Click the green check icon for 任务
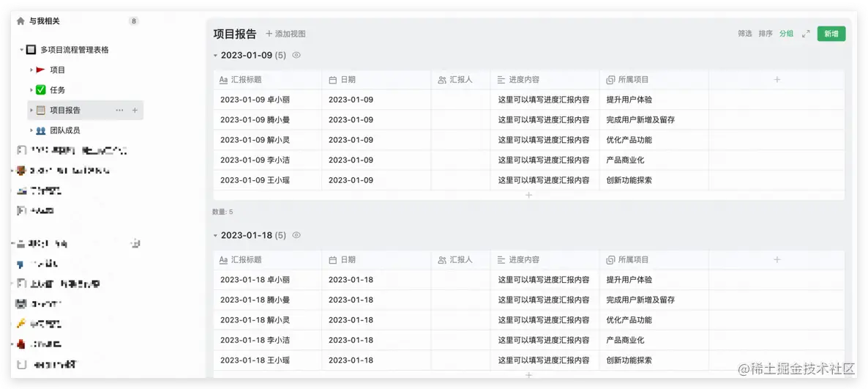The width and height of the screenshot is (868, 389). [x=40, y=90]
